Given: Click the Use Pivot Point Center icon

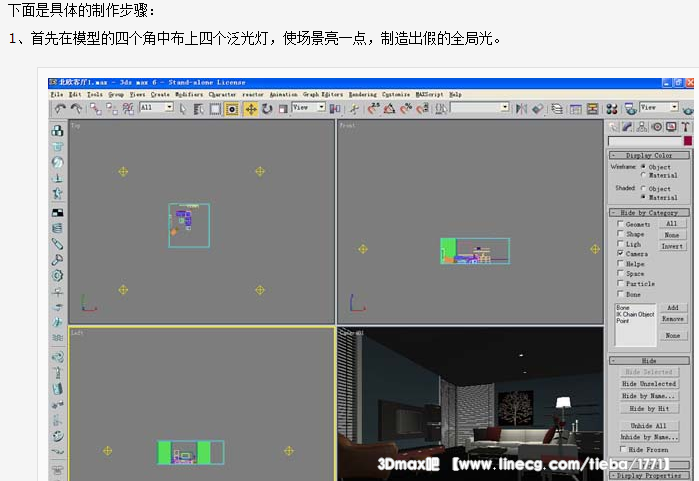Looking at the screenshot, I should [x=335, y=109].
